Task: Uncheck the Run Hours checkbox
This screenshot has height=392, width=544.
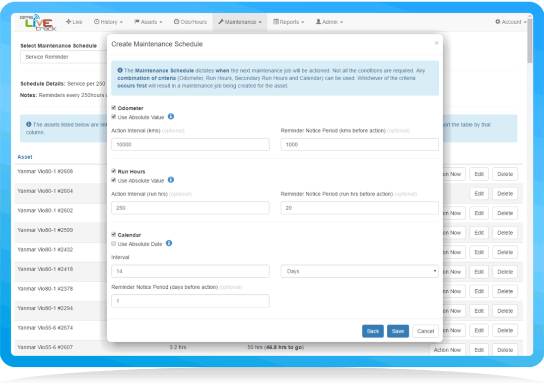Action: coord(114,172)
